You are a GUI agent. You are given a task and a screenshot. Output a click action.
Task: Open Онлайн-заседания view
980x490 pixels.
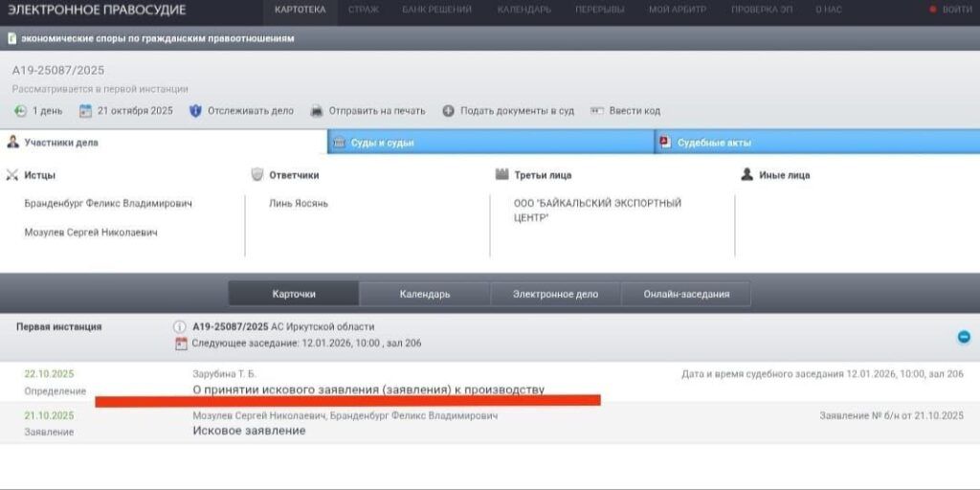click(686, 294)
